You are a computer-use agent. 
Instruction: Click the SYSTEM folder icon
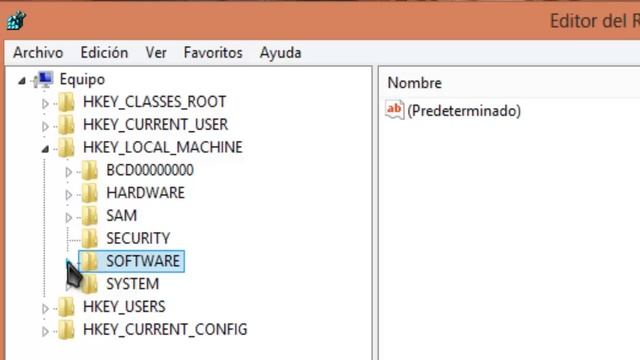click(89, 284)
